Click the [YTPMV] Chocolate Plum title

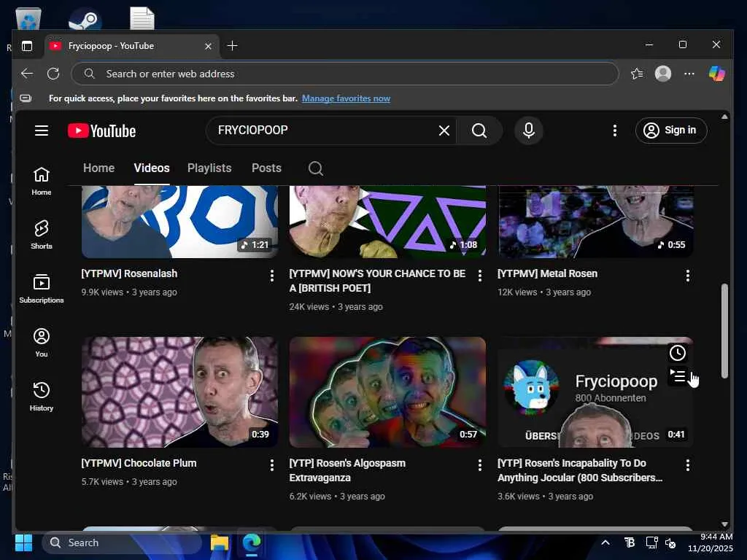pos(139,463)
